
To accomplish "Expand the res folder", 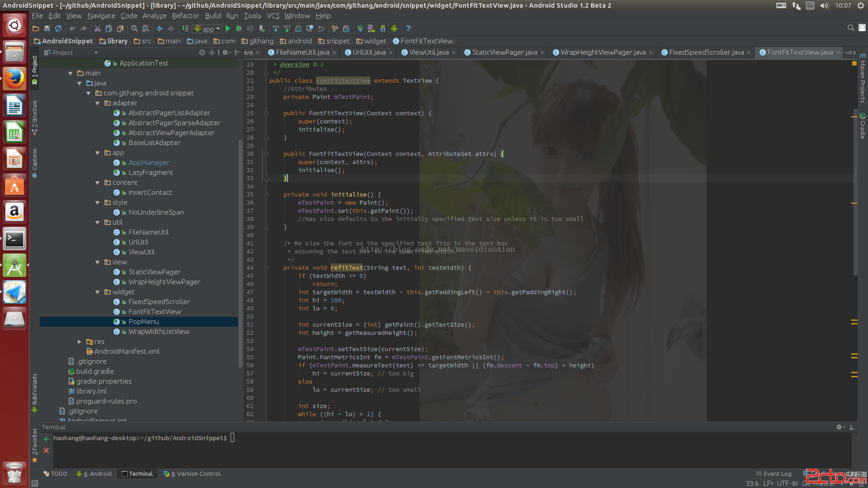I will pyautogui.click(x=80, y=342).
